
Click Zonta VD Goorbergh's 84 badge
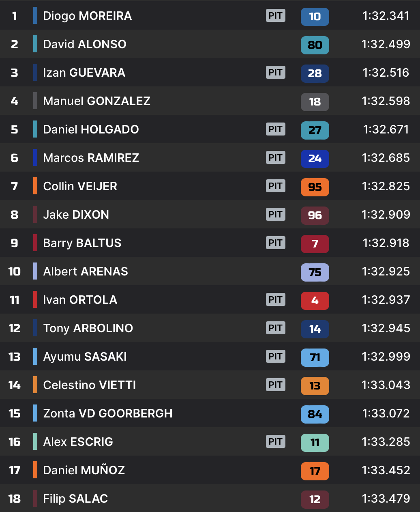coord(315,414)
